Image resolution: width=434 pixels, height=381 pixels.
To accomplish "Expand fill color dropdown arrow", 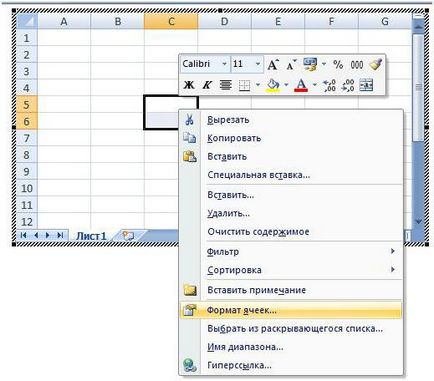I will [286, 85].
